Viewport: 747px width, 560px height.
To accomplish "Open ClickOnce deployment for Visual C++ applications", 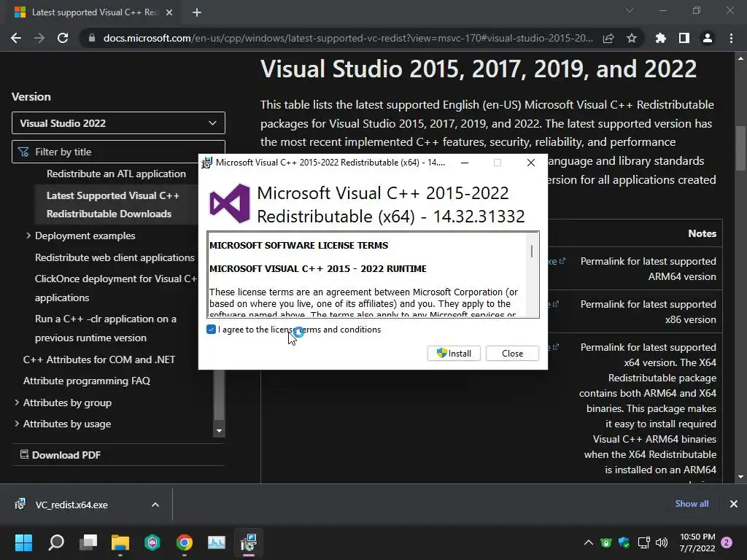I will point(116,288).
